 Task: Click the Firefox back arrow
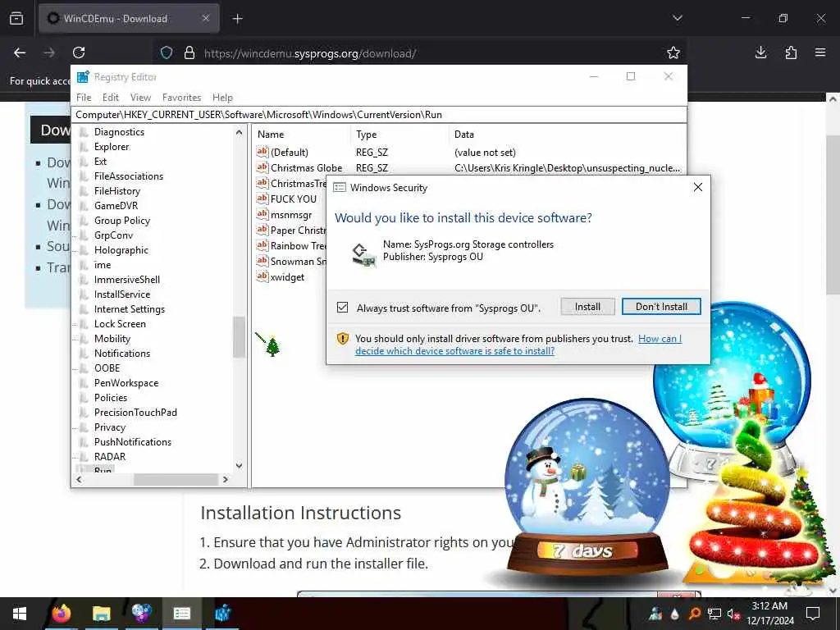tap(20, 52)
